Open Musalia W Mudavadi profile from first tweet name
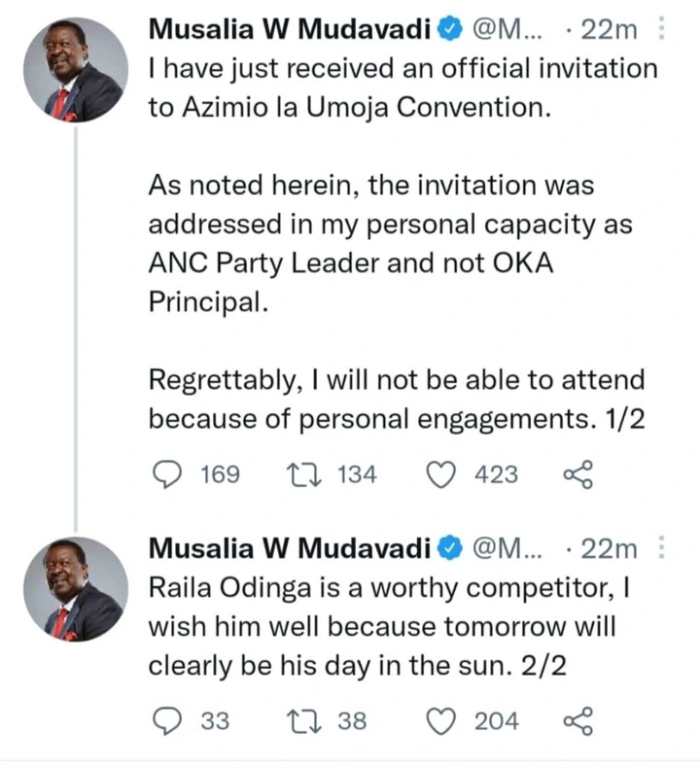Screen dimensions: 700x768 point(290,29)
